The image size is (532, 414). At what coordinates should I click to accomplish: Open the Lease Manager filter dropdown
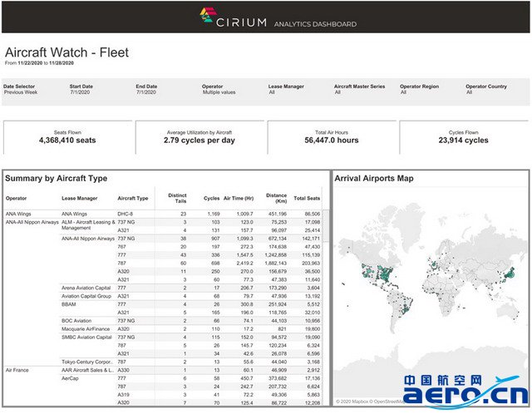point(286,89)
